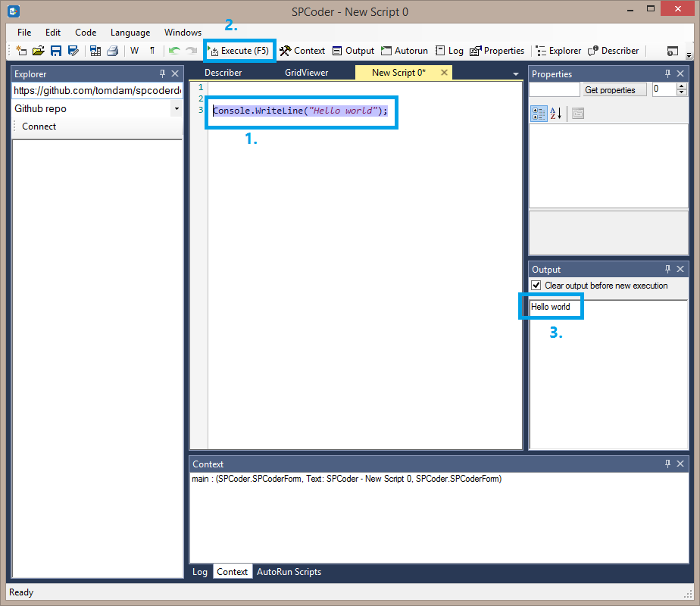Screen dimensions: 700x606
Task: Close the Context panel
Action: coord(680,464)
